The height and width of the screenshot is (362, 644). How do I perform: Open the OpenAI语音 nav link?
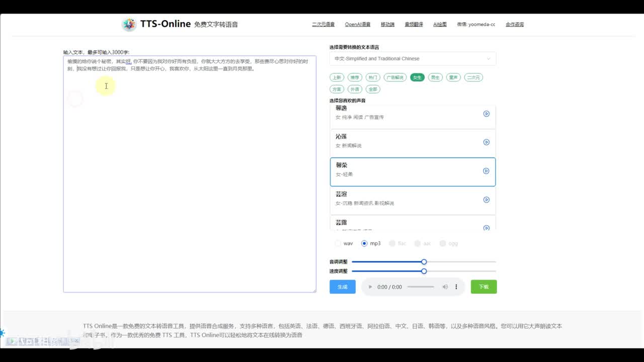(x=357, y=24)
